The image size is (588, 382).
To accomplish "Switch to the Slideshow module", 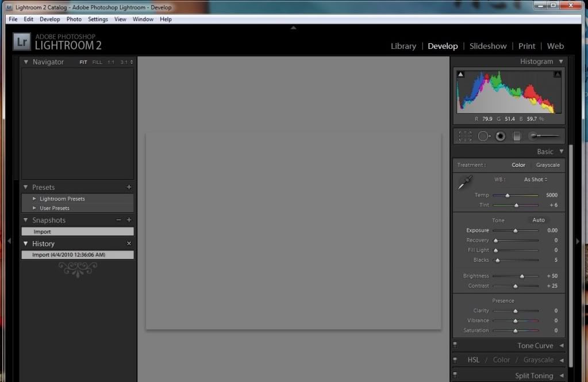I will tap(488, 46).
